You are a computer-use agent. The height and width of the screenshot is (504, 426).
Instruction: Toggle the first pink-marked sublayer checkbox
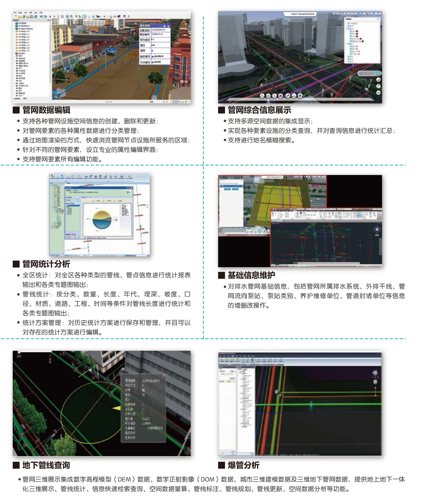(x=351, y=46)
